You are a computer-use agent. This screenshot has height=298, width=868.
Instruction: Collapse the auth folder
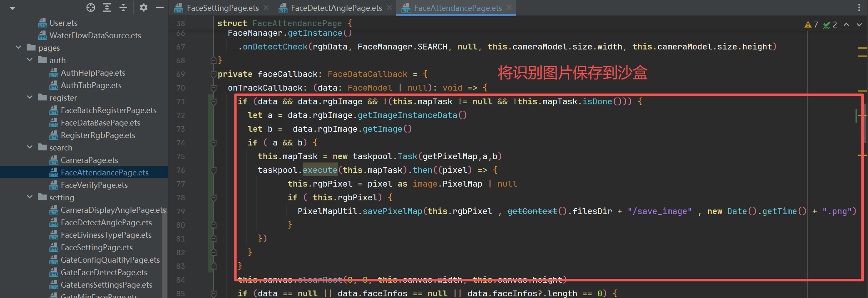coord(30,60)
